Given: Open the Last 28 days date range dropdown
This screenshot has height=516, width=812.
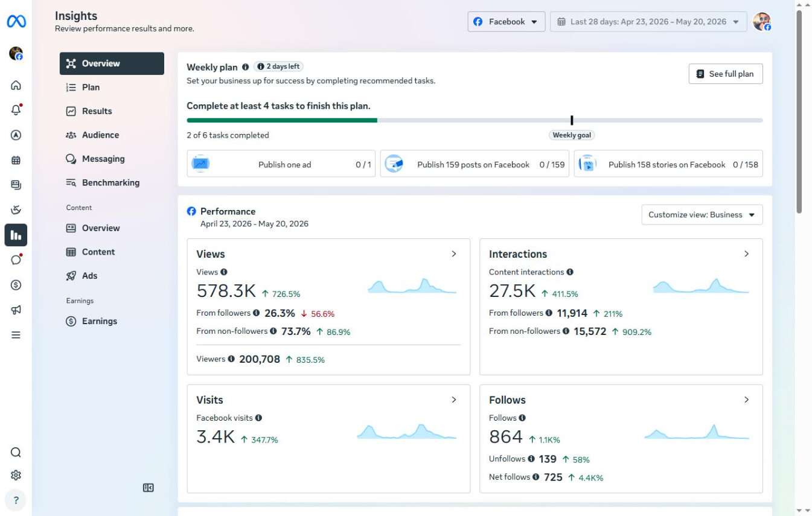Looking at the screenshot, I should click(x=648, y=22).
